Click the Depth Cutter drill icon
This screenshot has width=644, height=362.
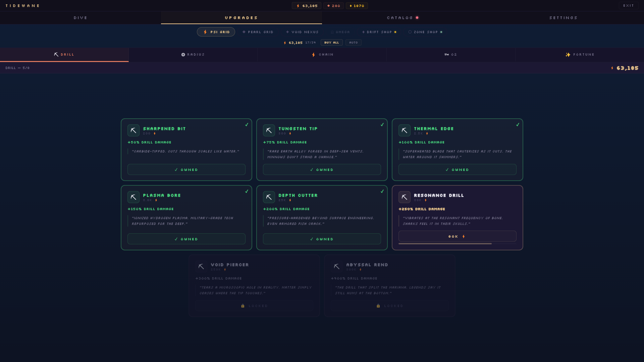point(269,197)
